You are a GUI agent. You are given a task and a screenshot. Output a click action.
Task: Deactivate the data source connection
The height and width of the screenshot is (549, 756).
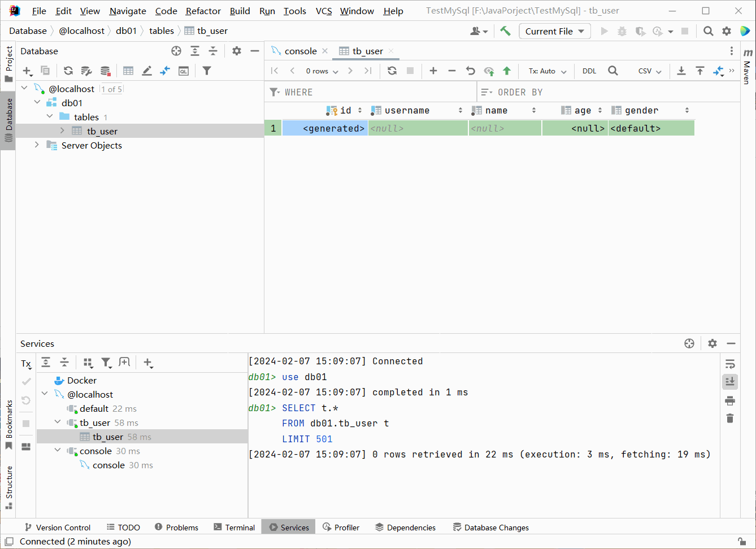click(x=105, y=71)
